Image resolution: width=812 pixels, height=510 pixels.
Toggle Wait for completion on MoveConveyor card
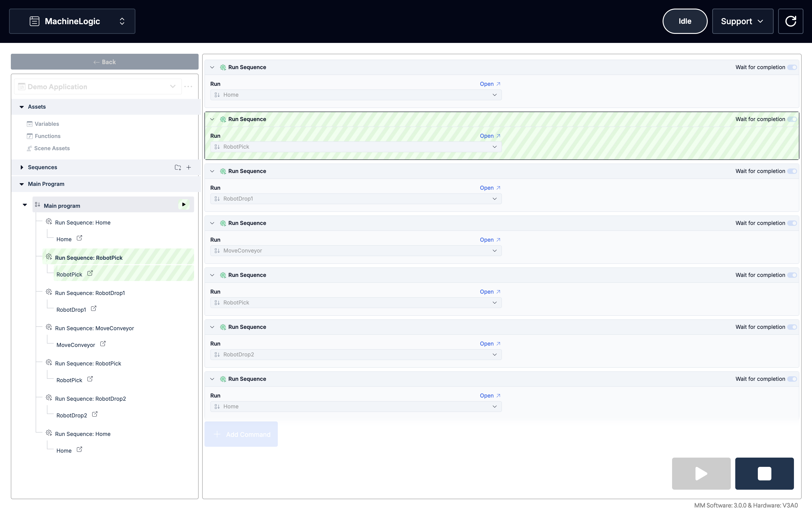click(792, 223)
